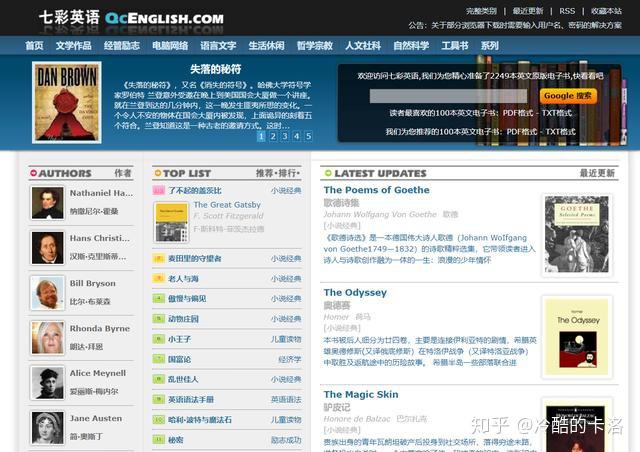
Task: Open the 哲学宗教 navigation menu item
Action: coord(315,46)
